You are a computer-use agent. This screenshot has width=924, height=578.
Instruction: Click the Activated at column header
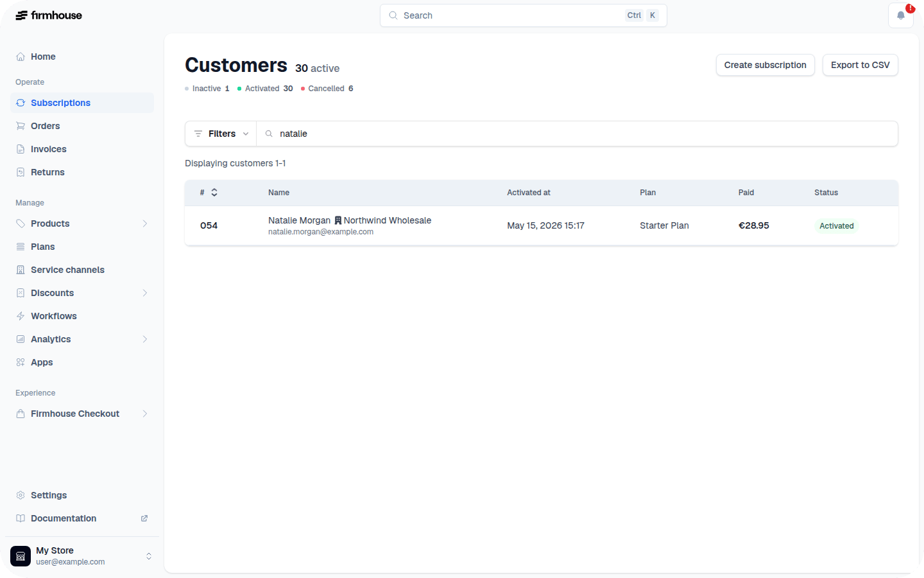(x=529, y=193)
